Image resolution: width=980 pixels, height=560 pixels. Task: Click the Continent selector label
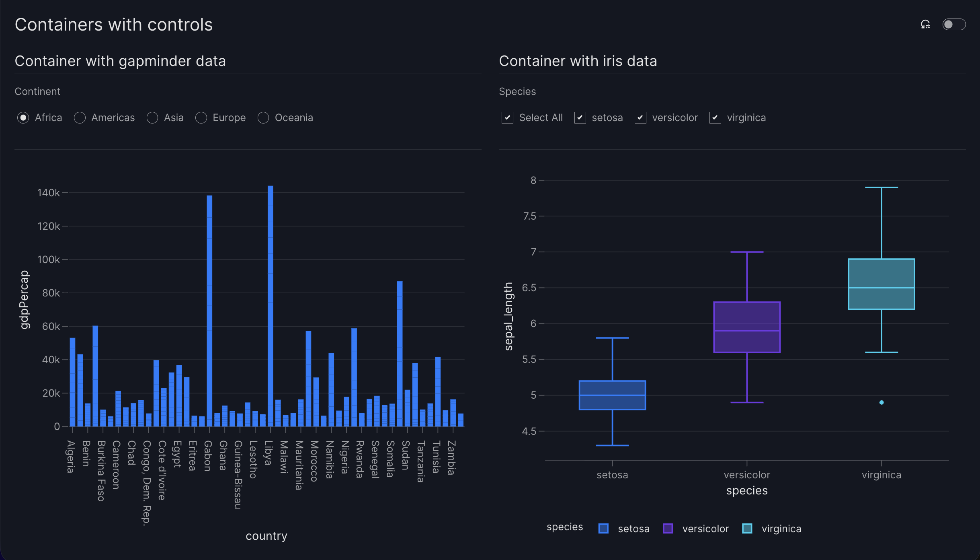pos(37,91)
